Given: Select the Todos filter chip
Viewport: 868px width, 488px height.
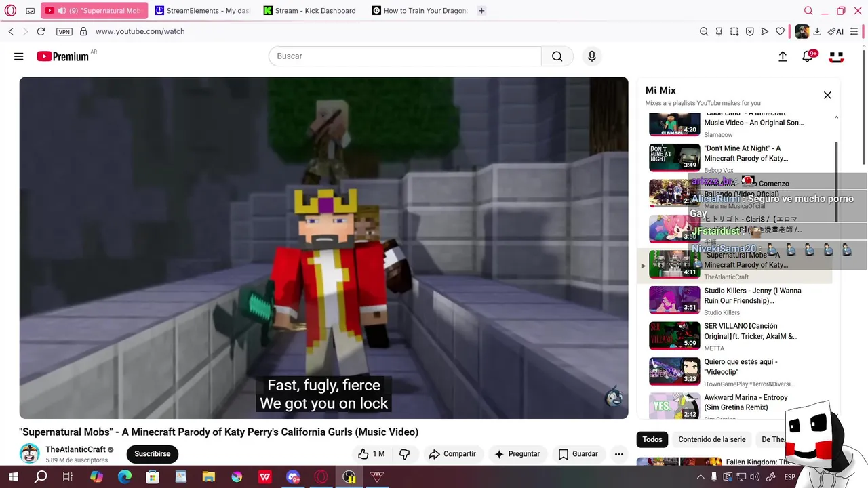Looking at the screenshot, I should tap(652, 439).
